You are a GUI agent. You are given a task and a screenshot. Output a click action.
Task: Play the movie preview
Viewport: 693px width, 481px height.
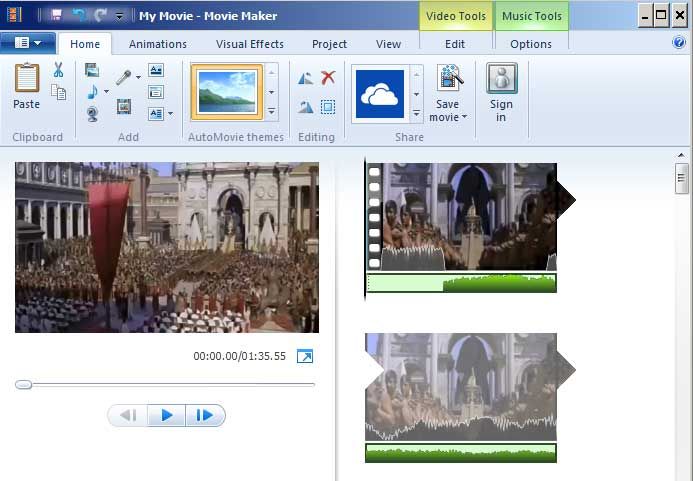click(167, 415)
